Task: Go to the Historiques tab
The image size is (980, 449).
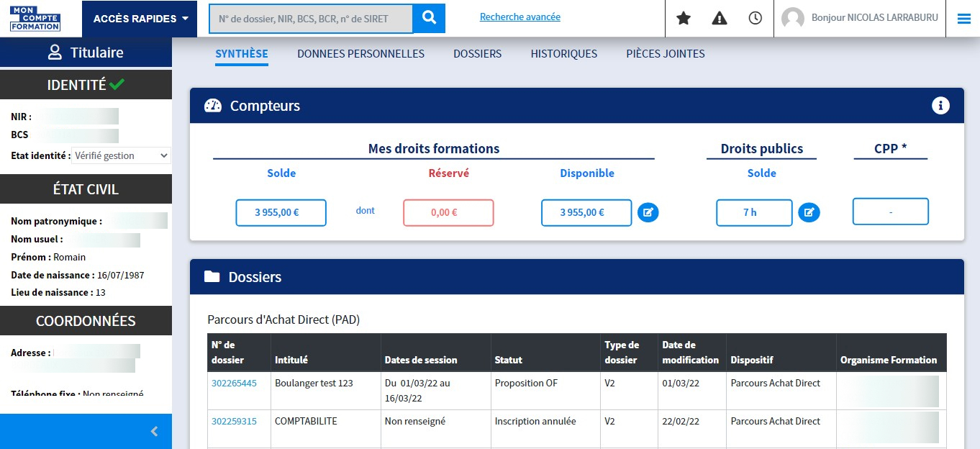Action: (x=563, y=54)
